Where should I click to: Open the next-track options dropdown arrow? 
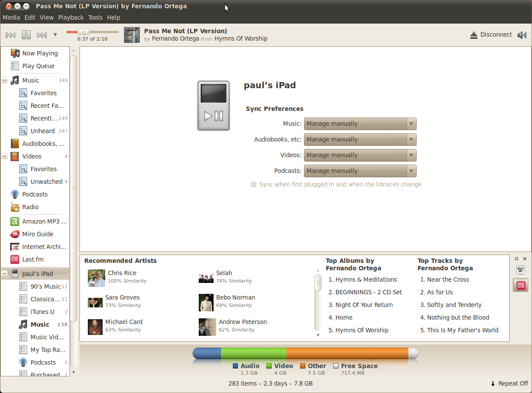[x=55, y=35]
